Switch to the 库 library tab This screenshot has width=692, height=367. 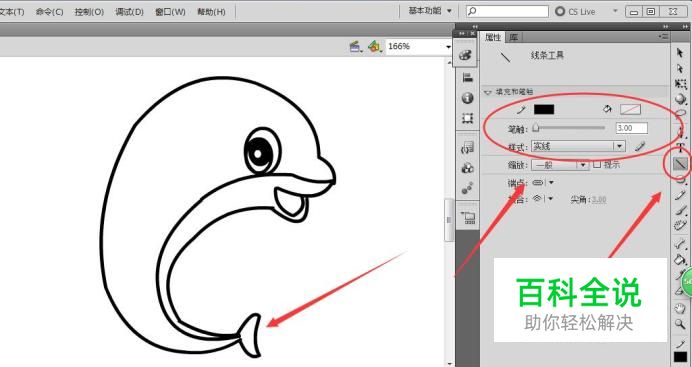[513, 37]
